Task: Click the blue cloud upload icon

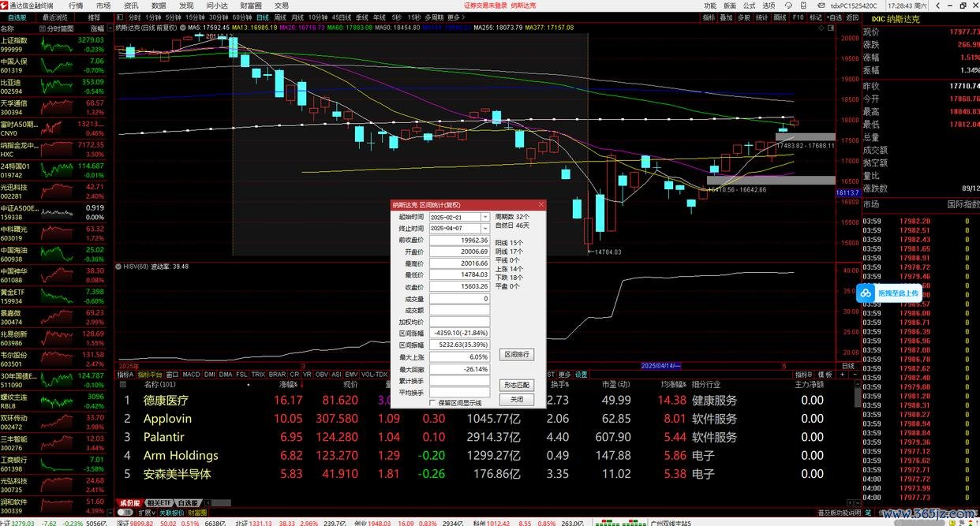Action: tap(866, 293)
